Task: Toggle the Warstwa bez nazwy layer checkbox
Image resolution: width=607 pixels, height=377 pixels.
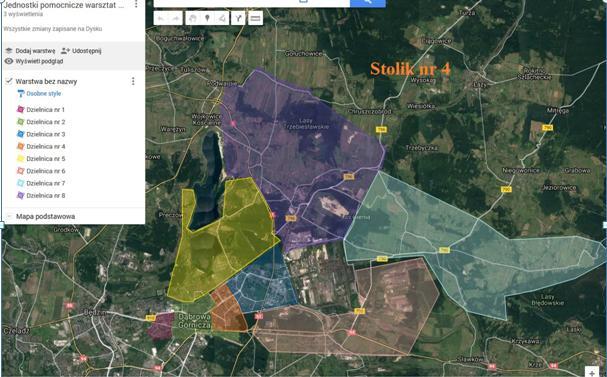Action: tap(9, 81)
